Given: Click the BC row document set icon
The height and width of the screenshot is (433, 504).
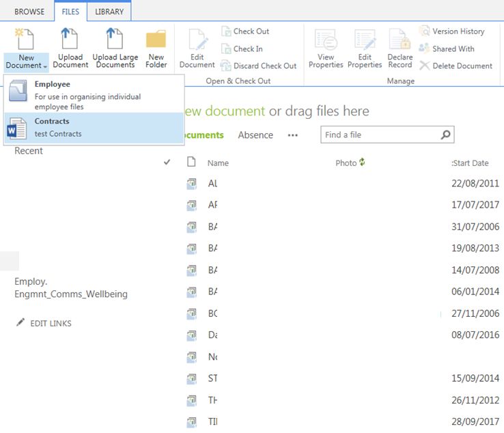Looking at the screenshot, I should [192, 313].
